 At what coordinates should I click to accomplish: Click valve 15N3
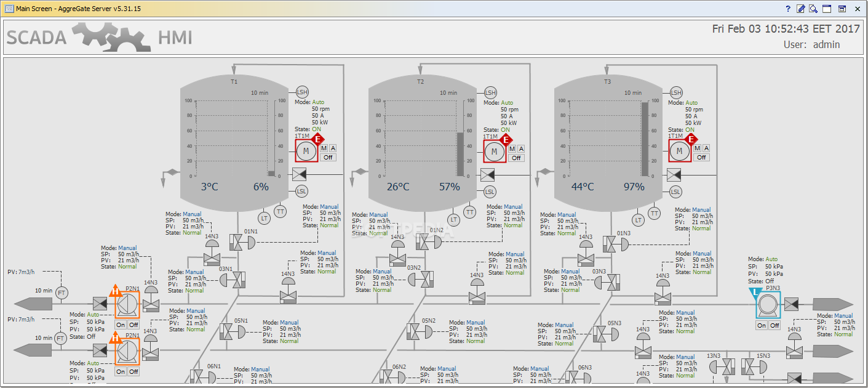[754, 368]
